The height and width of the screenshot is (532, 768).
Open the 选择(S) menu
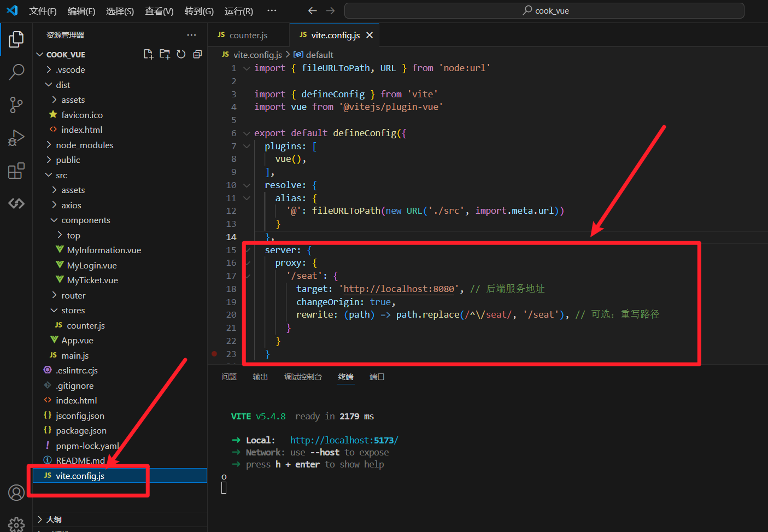(120, 11)
